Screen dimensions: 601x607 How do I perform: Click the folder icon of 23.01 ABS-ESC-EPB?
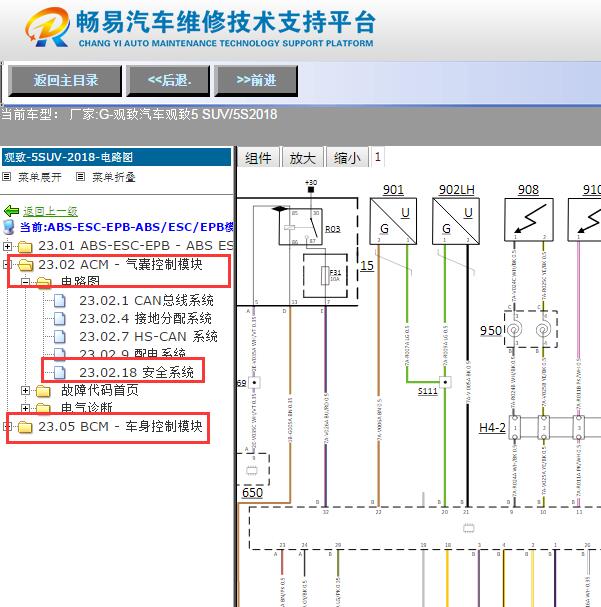coord(25,246)
